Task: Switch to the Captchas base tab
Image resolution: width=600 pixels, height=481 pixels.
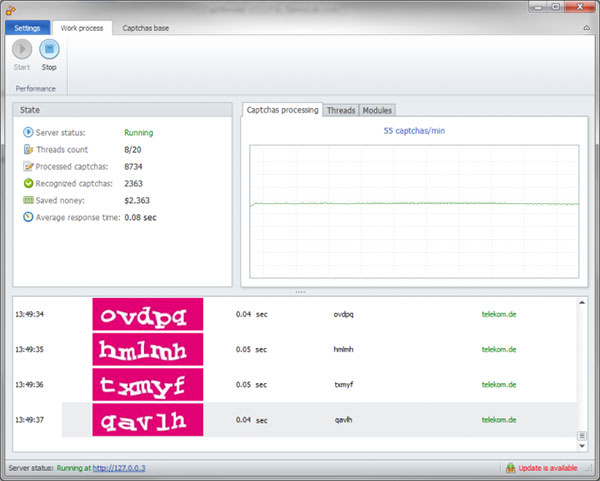Action: (x=146, y=28)
